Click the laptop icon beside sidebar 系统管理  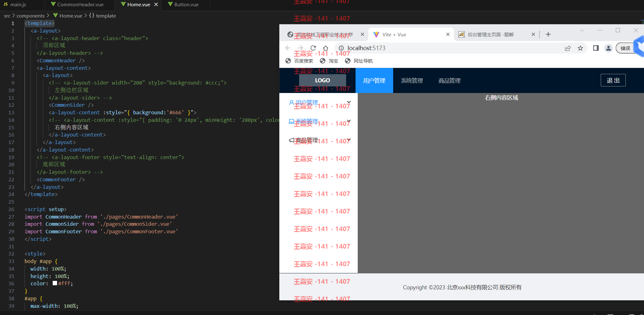[291, 121]
